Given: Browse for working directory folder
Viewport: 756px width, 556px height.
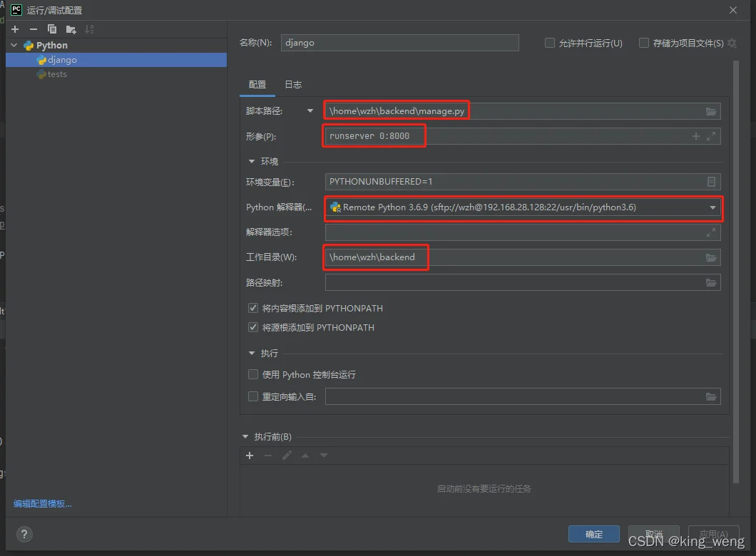Looking at the screenshot, I should [710, 258].
